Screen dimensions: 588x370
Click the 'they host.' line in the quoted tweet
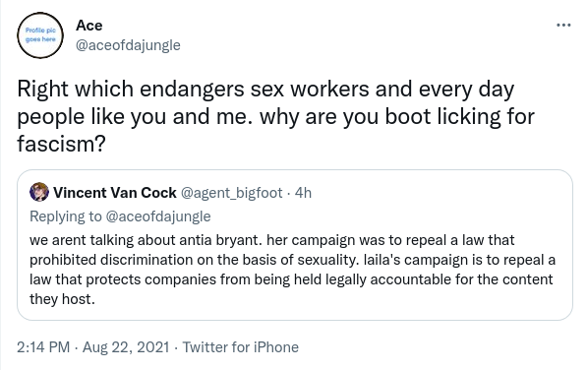pos(62,299)
